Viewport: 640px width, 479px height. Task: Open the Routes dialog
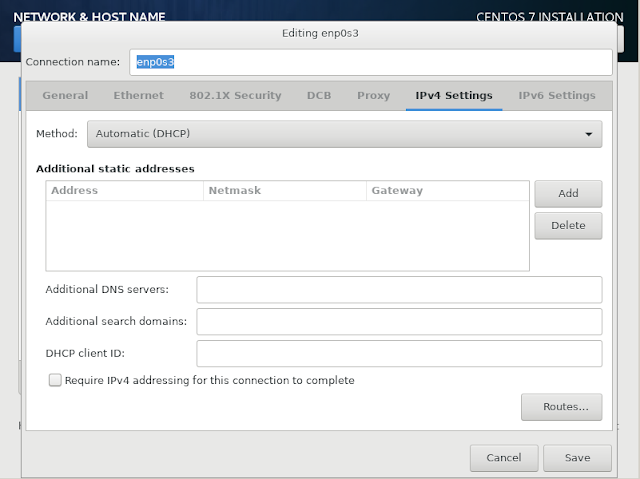[562, 407]
